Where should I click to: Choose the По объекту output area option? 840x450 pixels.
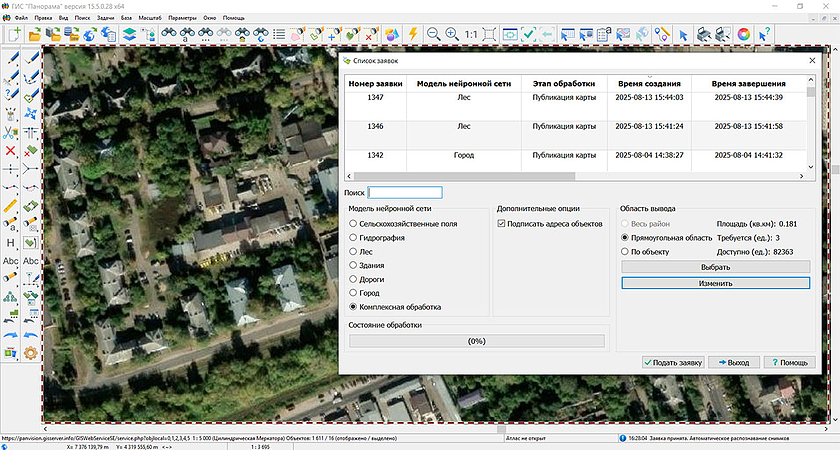(x=625, y=252)
